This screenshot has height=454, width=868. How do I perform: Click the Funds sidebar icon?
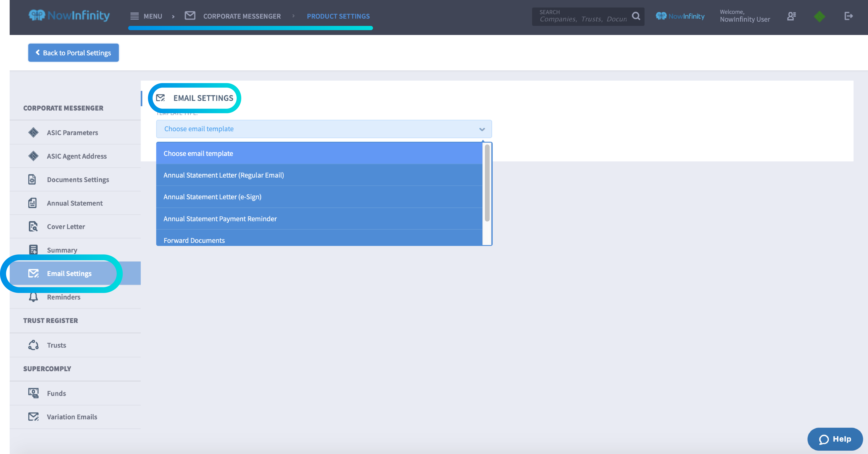33,393
